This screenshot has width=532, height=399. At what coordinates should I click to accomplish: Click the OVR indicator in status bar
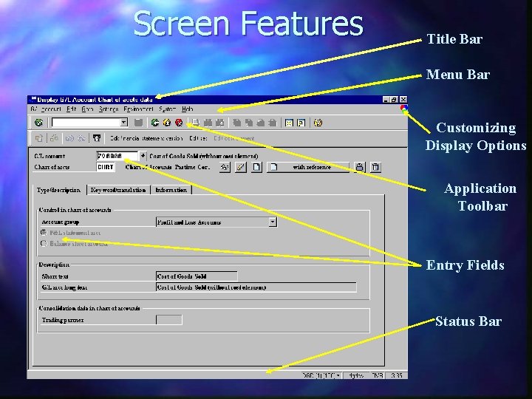(378, 375)
